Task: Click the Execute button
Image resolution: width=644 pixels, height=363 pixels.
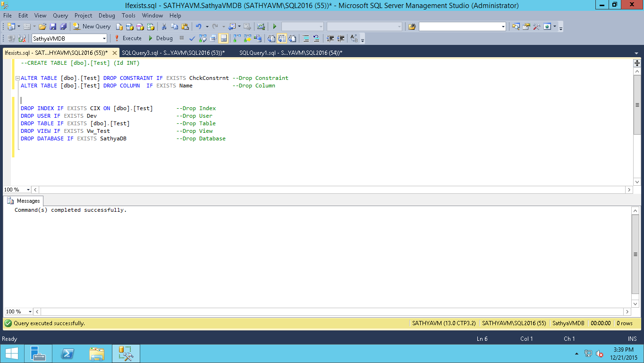Action: pyautogui.click(x=127, y=38)
